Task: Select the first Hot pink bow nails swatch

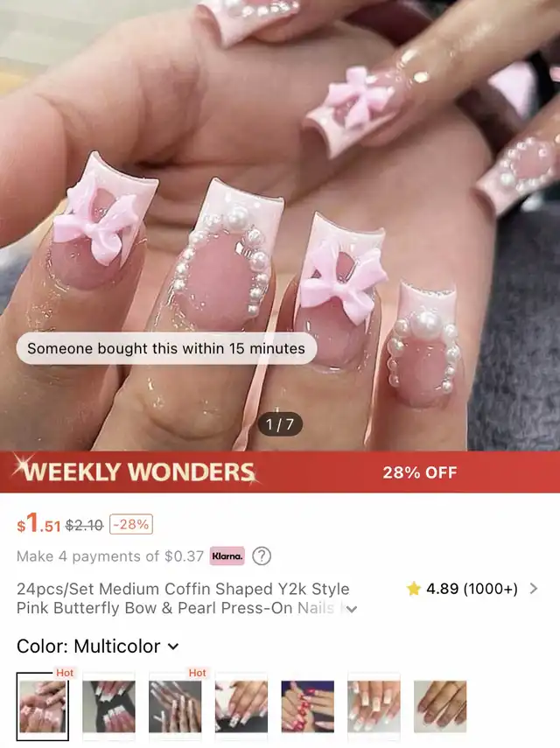Action: 43,707
